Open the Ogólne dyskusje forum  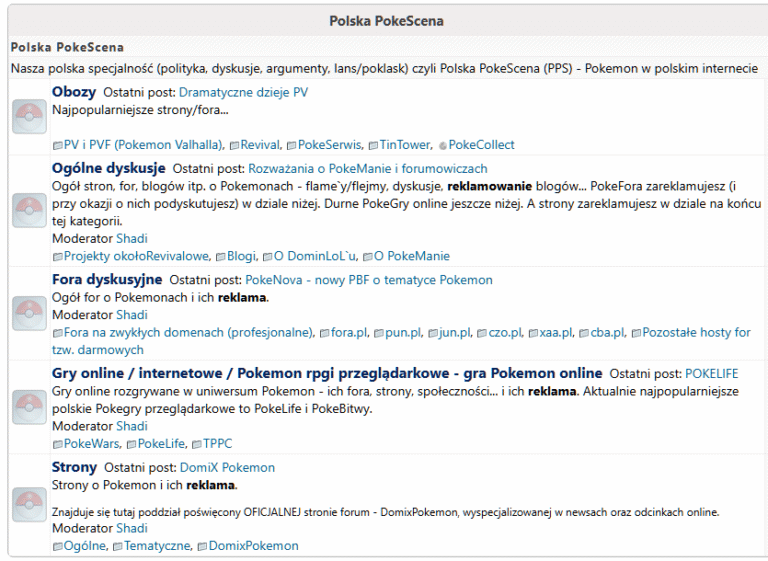pyautogui.click(x=109, y=169)
